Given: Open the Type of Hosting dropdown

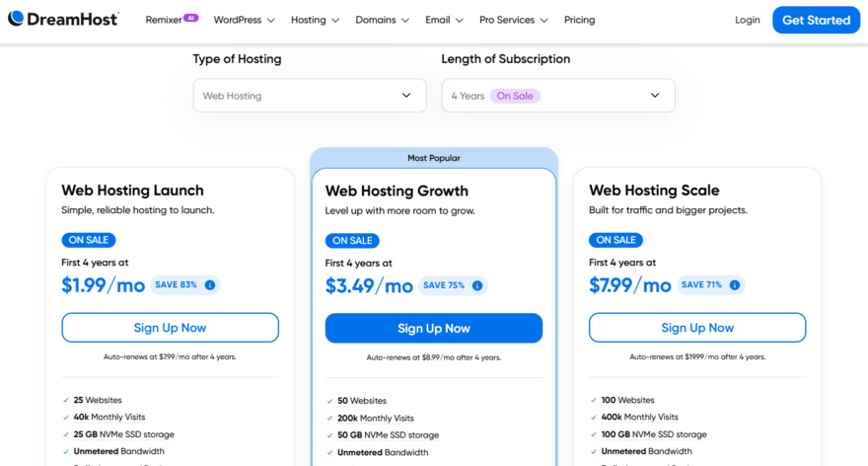Looking at the screenshot, I should tap(310, 96).
